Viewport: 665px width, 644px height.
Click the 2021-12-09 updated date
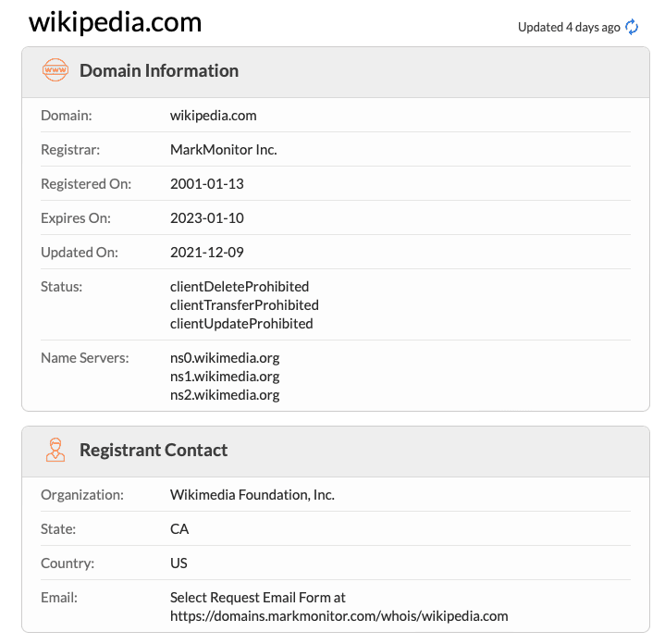tap(207, 253)
